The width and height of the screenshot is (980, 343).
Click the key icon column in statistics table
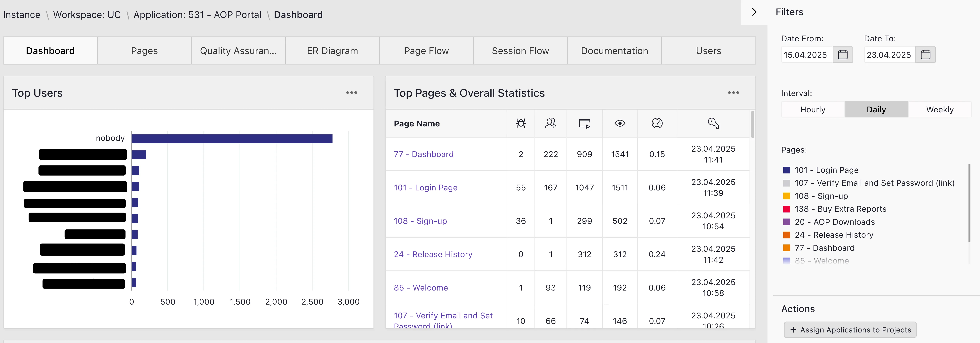(x=713, y=123)
